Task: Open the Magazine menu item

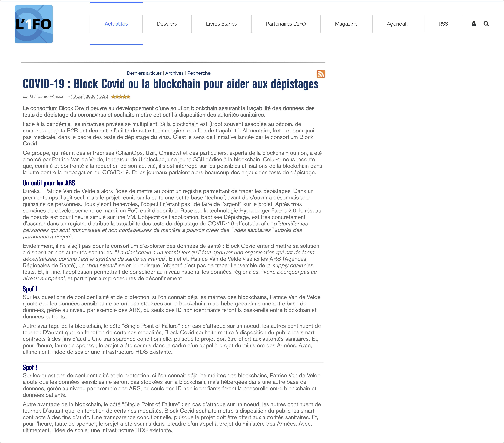Action: (346, 24)
